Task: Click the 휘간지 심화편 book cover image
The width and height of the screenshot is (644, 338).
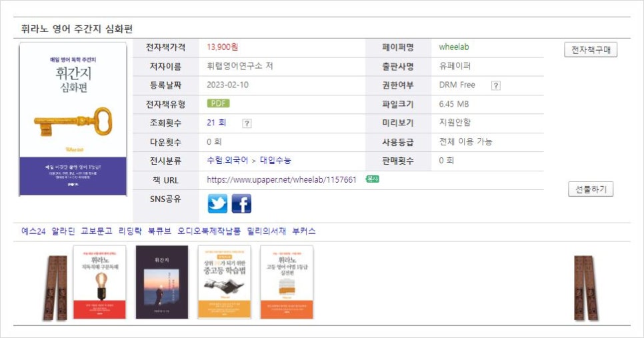Action: 73,119
